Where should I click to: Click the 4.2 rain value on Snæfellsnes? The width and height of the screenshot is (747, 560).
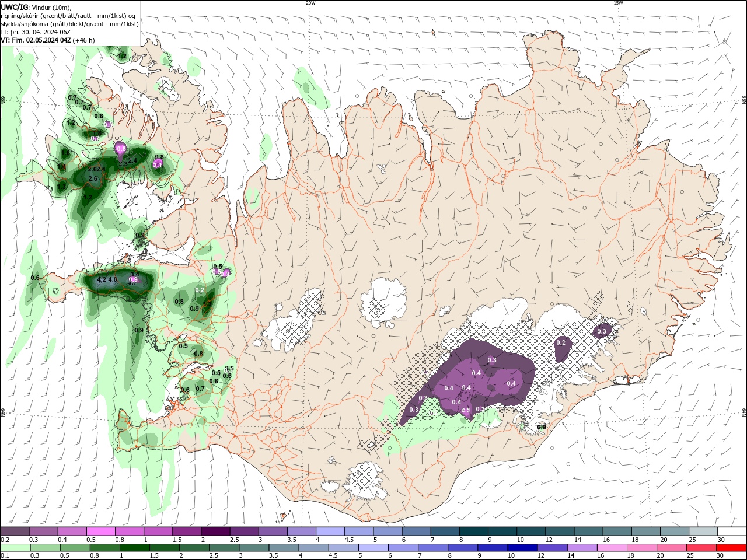[102, 280]
